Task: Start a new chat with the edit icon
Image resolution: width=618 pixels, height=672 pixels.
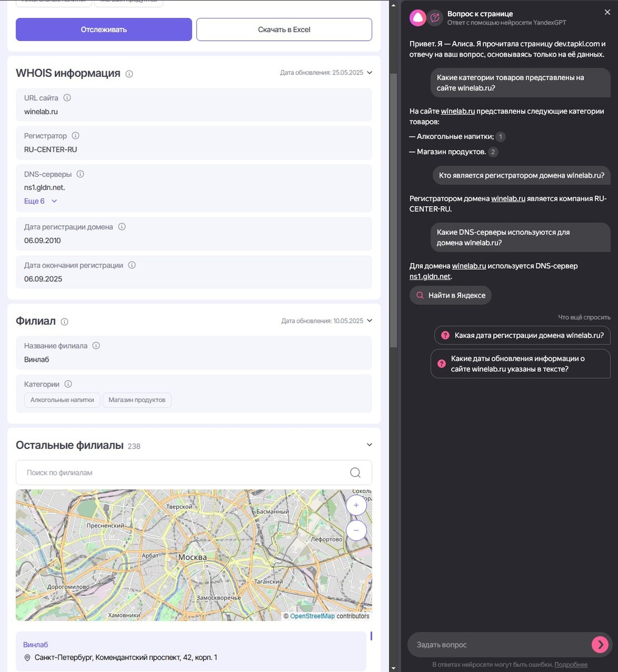Action: click(435, 18)
